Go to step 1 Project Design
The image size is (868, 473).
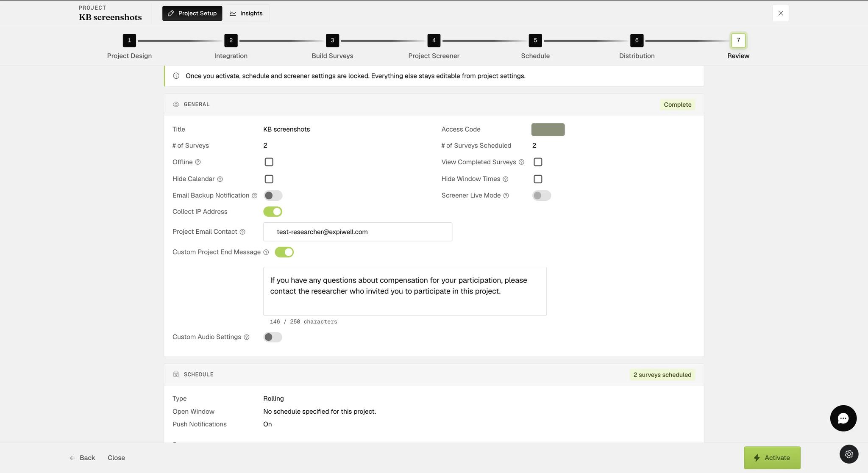point(129,47)
